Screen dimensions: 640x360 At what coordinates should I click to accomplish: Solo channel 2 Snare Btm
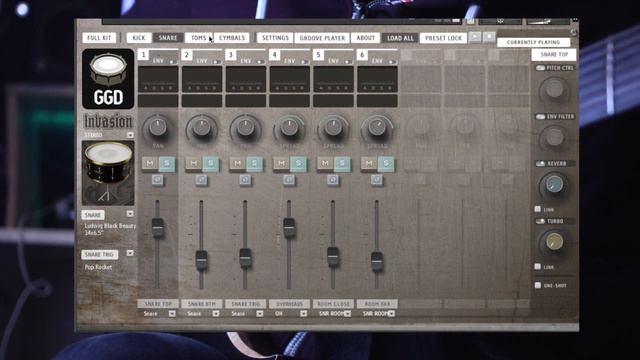click(211, 164)
